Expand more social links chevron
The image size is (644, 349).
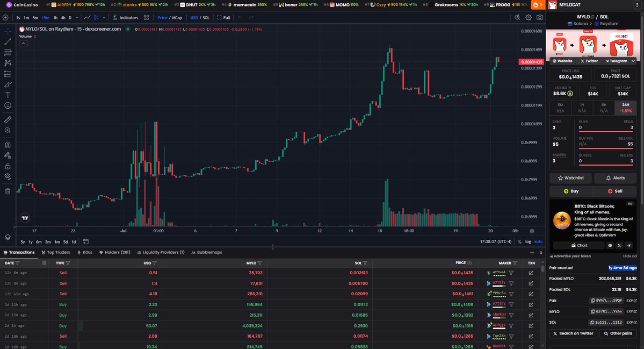[633, 61]
